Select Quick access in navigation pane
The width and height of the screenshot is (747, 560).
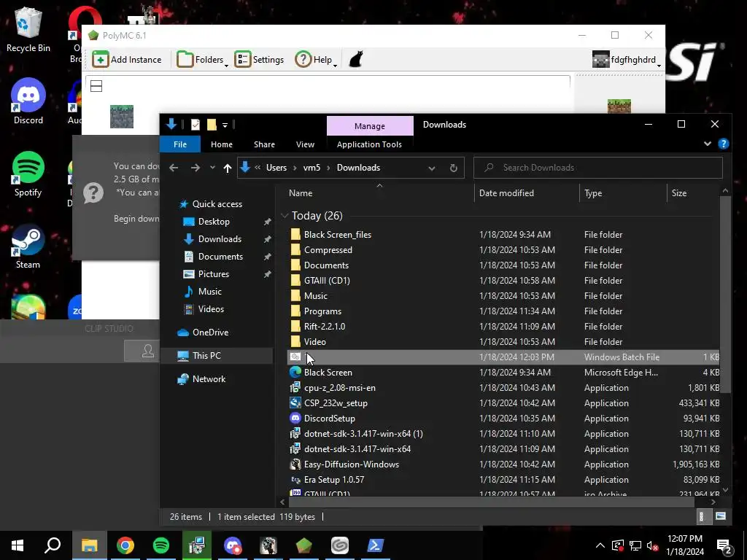point(217,204)
